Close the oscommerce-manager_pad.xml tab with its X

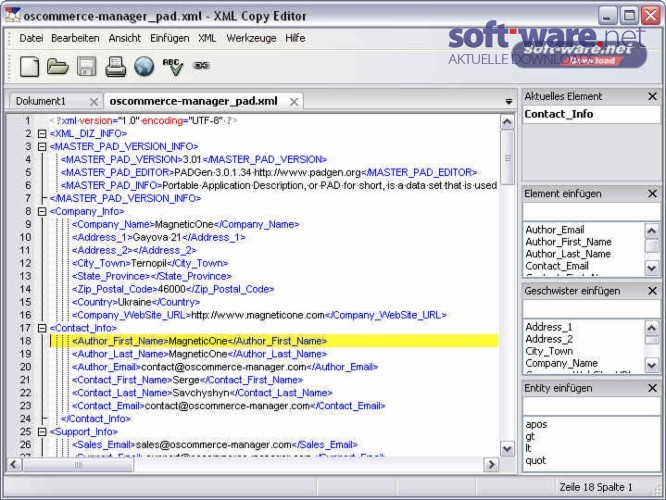point(294,102)
